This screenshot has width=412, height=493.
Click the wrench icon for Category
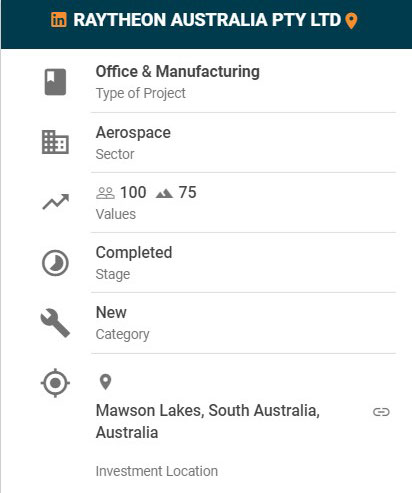tap(55, 323)
